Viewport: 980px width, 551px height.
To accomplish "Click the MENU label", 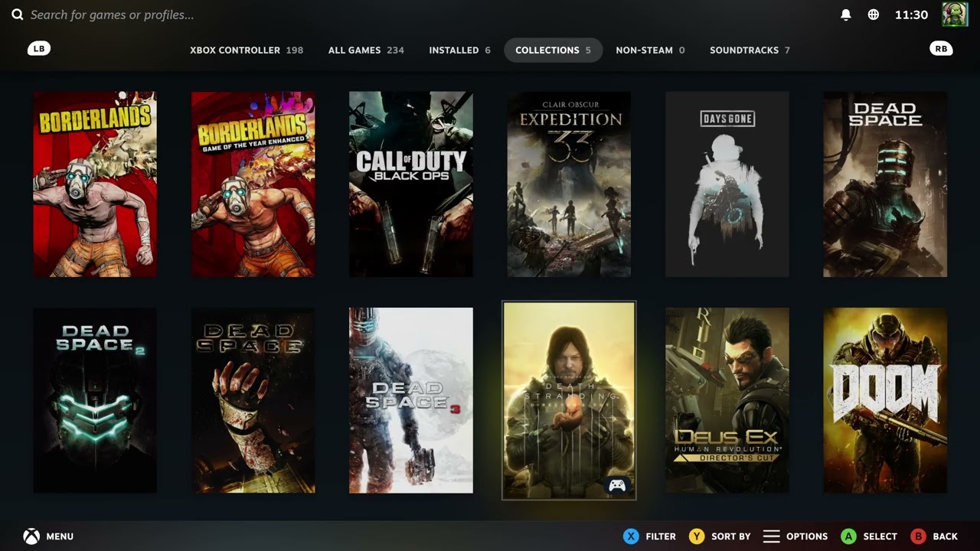I will [x=60, y=536].
